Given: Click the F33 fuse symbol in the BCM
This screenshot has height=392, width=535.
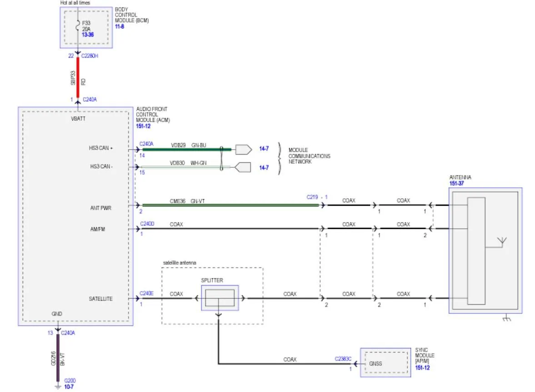Looking at the screenshot, I should [x=78, y=26].
